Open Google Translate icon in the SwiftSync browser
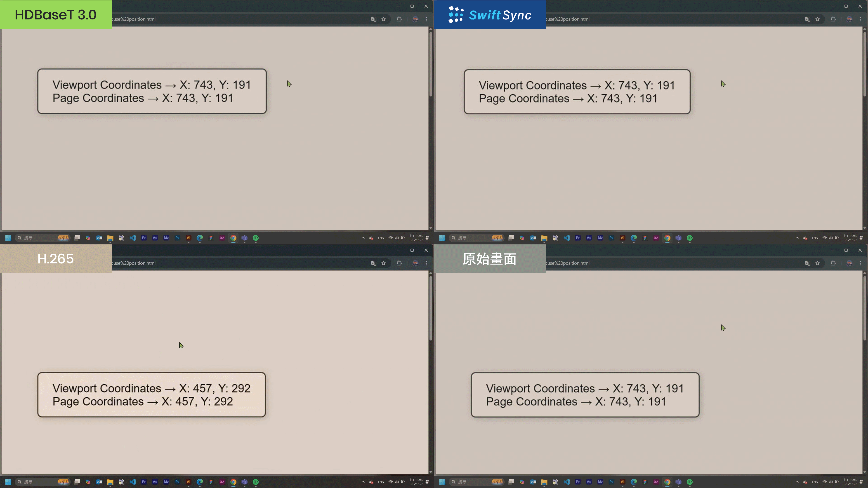Image resolution: width=868 pixels, height=488 pixels. (x=808, y=19)
